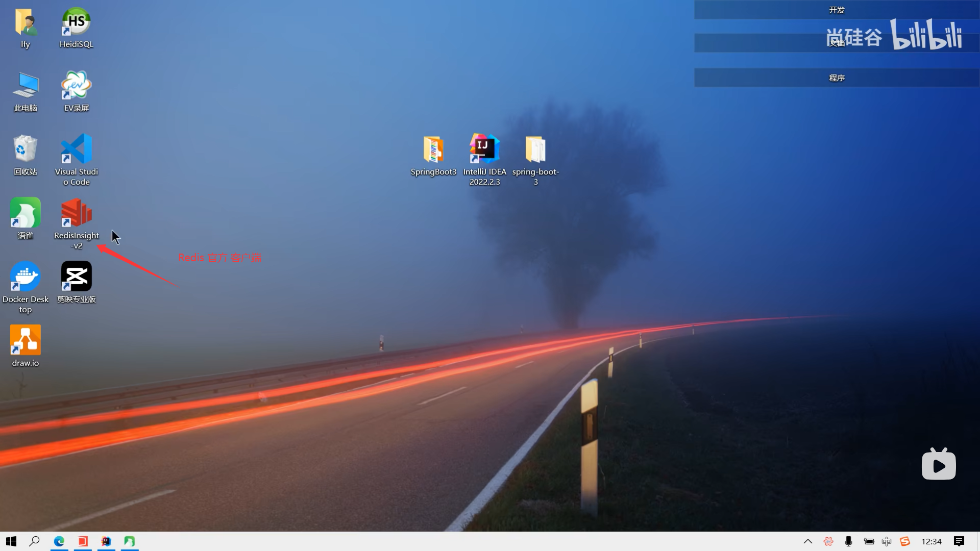Toggle the microphone icon in system tray

click(848, 541)
